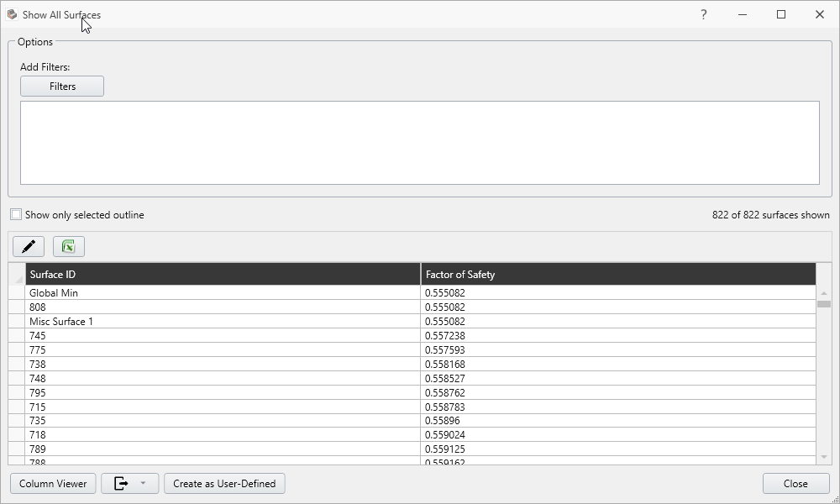Select surface 715 row
Screen dimensions: 840x504
pyautogui.click(x=412, y=407)
